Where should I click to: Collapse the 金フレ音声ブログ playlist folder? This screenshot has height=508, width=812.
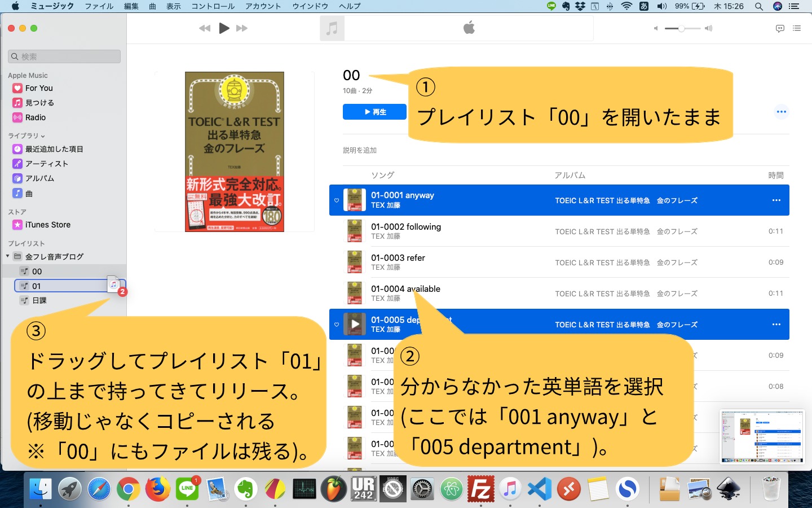coord(8,256)
